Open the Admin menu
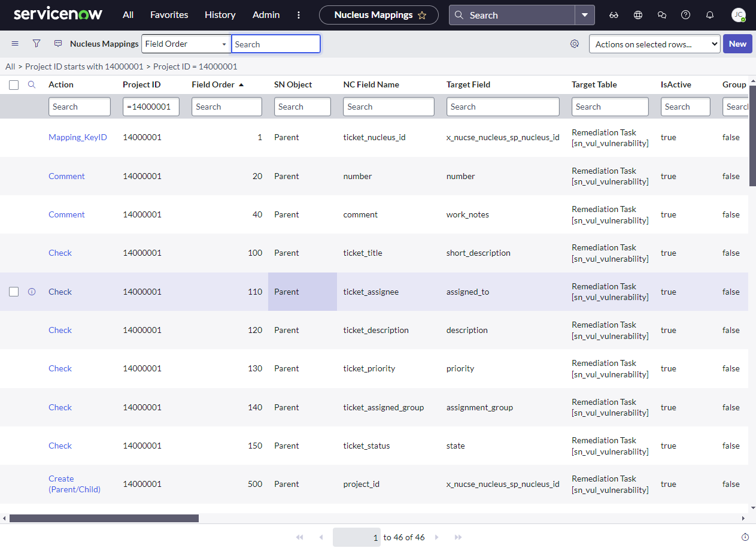This screenshot has width=756, height=548. point(266,15)
